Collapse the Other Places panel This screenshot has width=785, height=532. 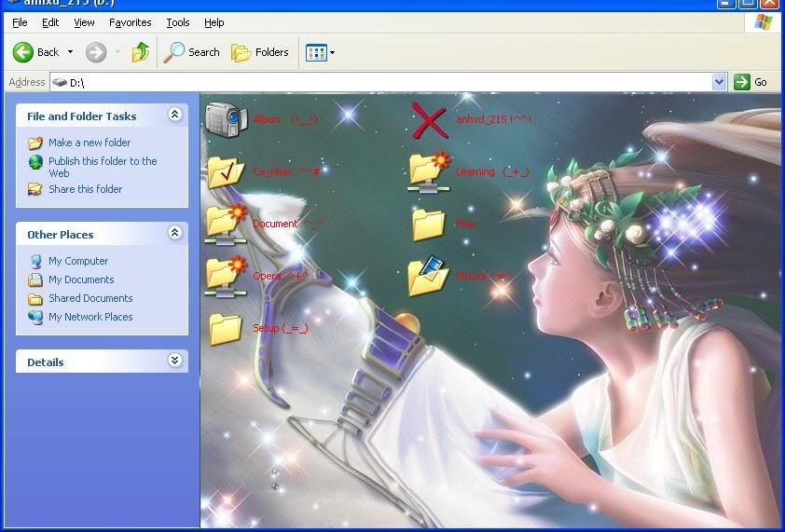[174, 232]
